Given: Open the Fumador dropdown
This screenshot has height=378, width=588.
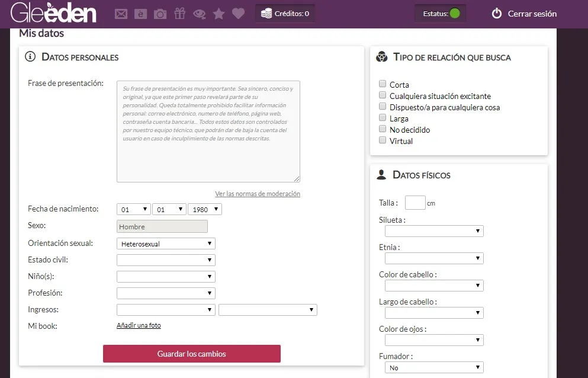Looking at the screenshot, I should tap(434, 367).
